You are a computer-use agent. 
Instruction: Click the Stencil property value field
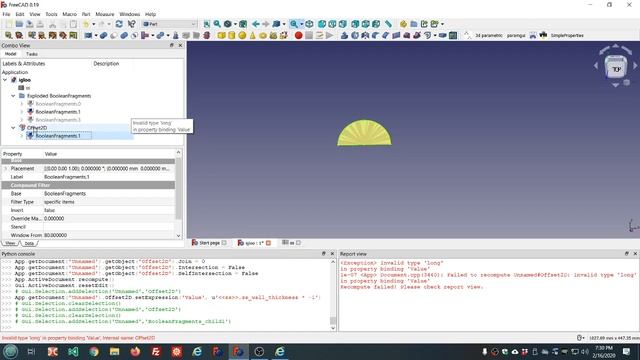click(109, 227)
